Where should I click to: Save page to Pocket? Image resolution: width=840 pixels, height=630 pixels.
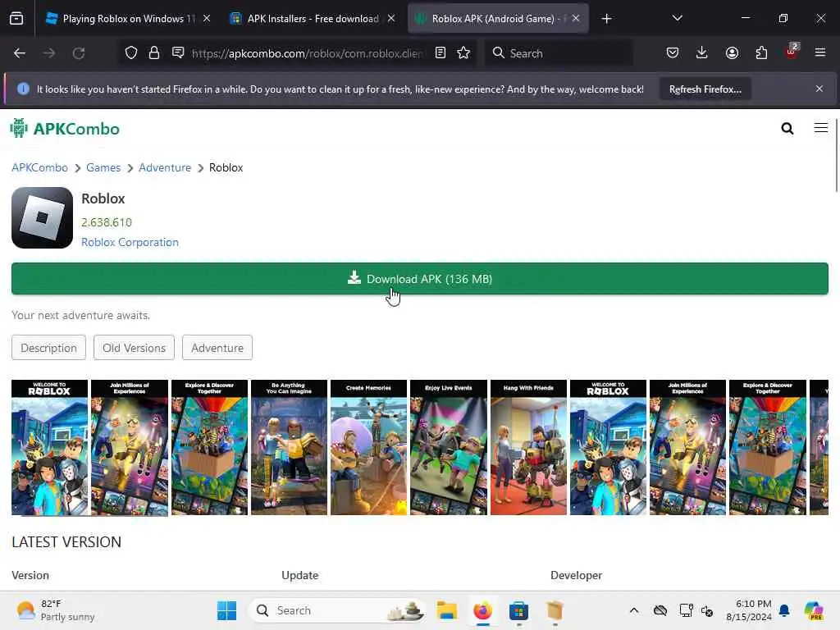point(673,52)
